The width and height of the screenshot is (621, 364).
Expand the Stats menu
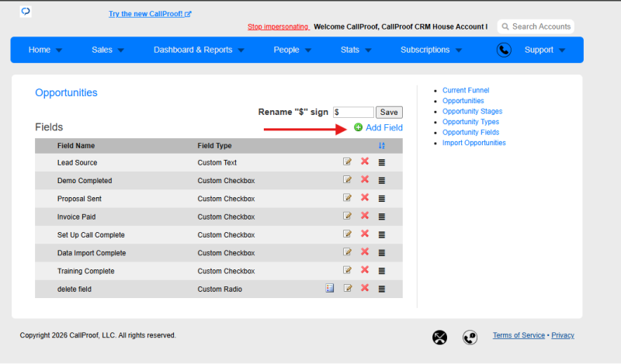pos(356,50)
